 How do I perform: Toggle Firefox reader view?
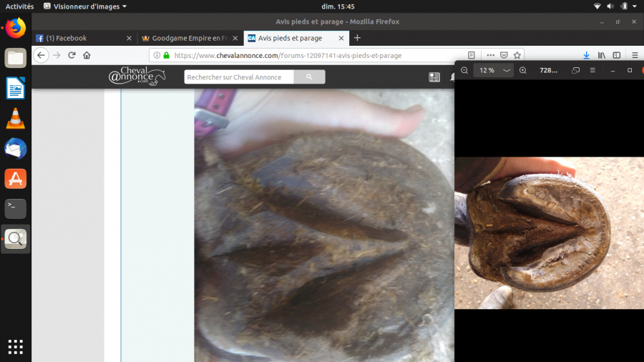point(471,55)
